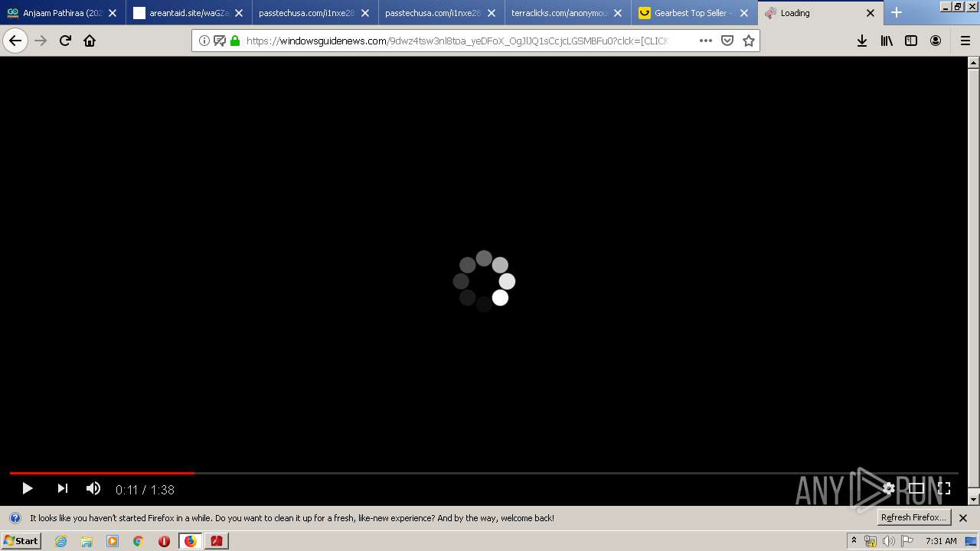The height and width of the screenshot is (551, 980).
Task: Reload the current page
Action: [65, 41]
